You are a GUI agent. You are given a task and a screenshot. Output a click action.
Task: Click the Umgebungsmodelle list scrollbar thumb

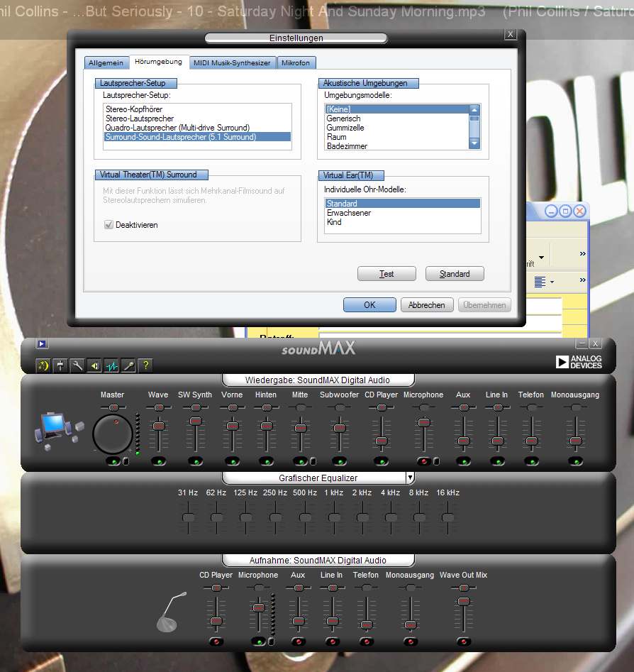[x=474, y=119]
